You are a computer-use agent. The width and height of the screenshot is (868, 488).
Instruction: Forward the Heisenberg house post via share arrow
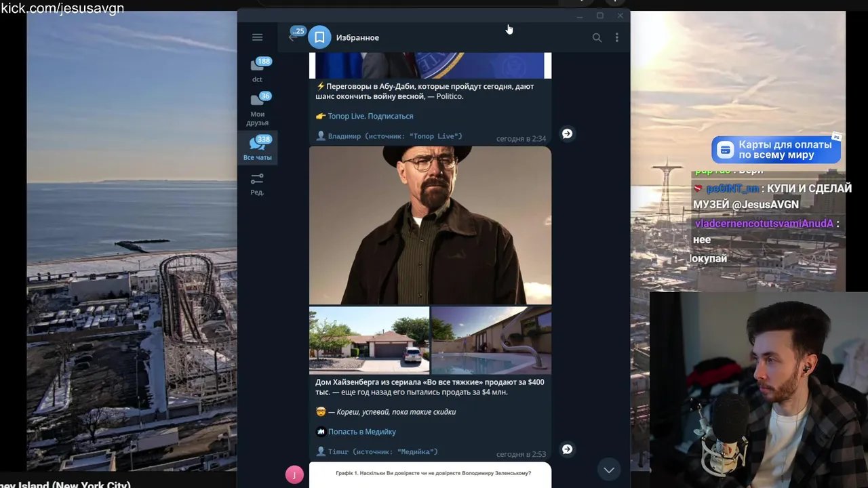click(568, 449)
